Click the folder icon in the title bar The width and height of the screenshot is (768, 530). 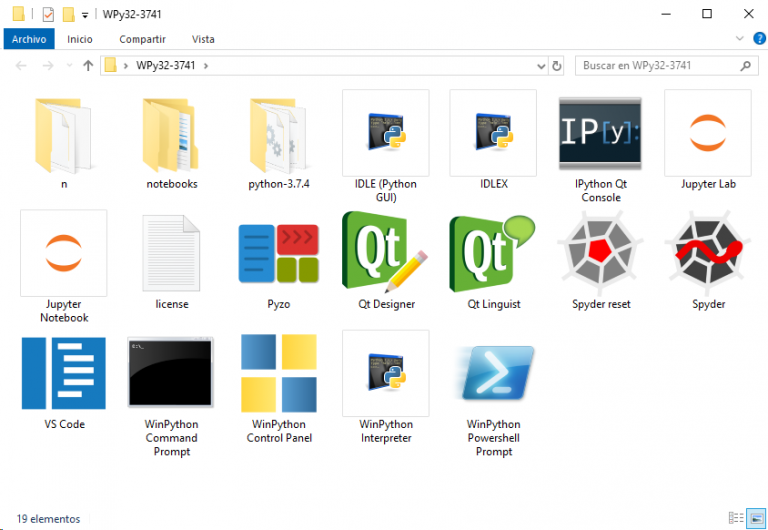coord(19,14)
